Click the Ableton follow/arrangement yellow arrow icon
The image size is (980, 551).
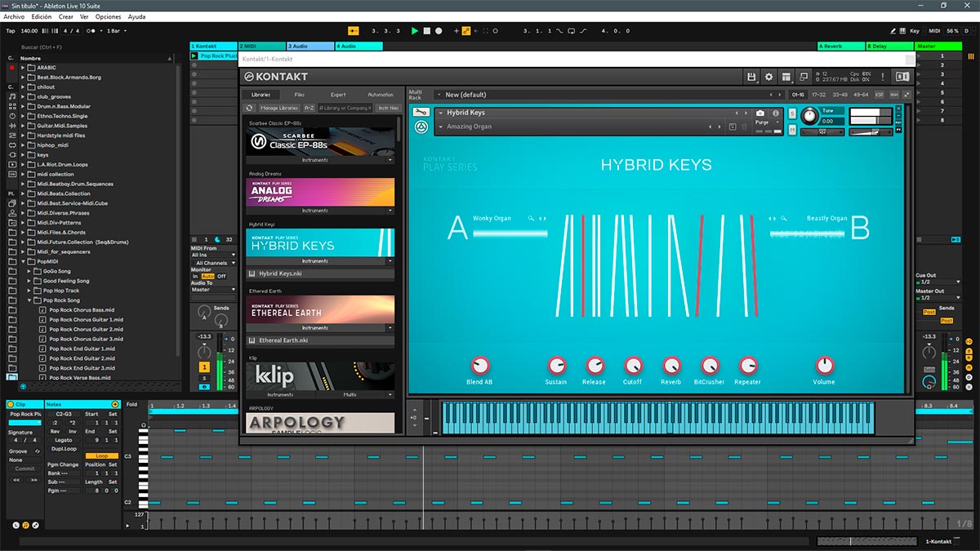353,30
